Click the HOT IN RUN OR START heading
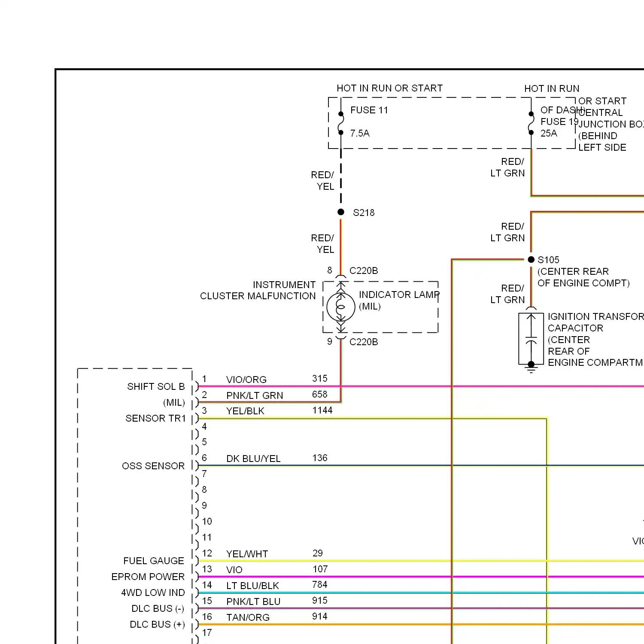The height and width of the screenshot is (644, 644). coord(389,88)
